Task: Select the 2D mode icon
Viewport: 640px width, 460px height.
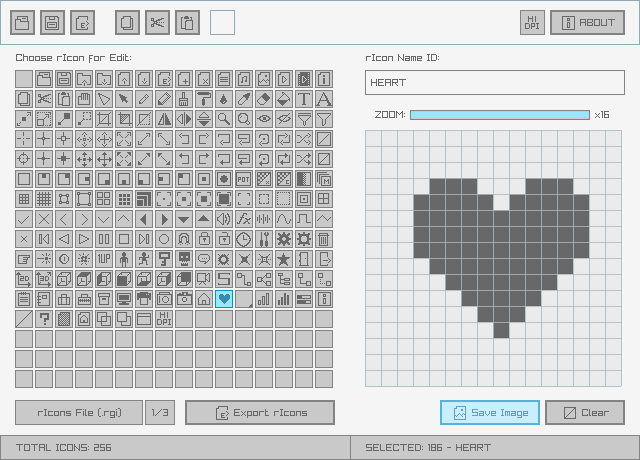Action: (x=24, y=279)
